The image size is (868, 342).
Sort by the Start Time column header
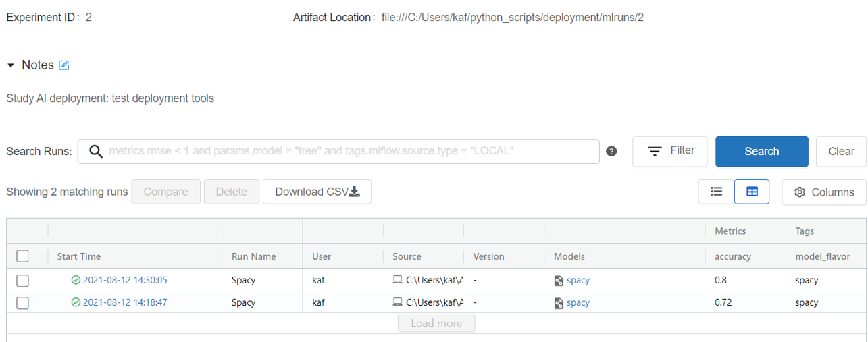(79, 256)
